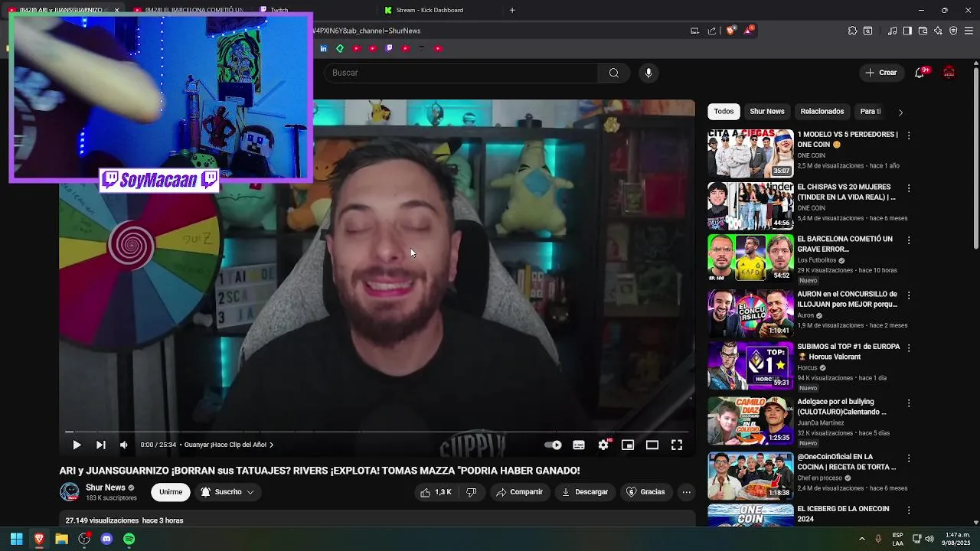Enter fullscreen mode

(x=677, y=445)
